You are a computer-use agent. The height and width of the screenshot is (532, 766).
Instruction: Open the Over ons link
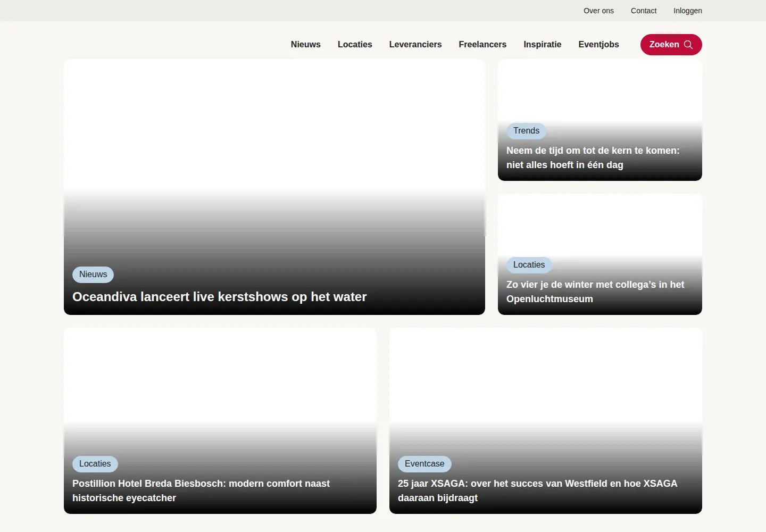[598, 11]
